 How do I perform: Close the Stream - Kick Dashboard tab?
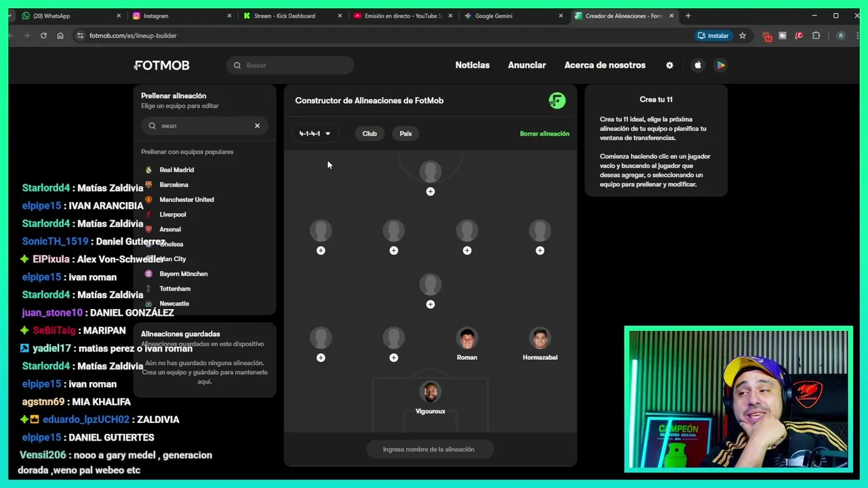click(x=340, y=16)
